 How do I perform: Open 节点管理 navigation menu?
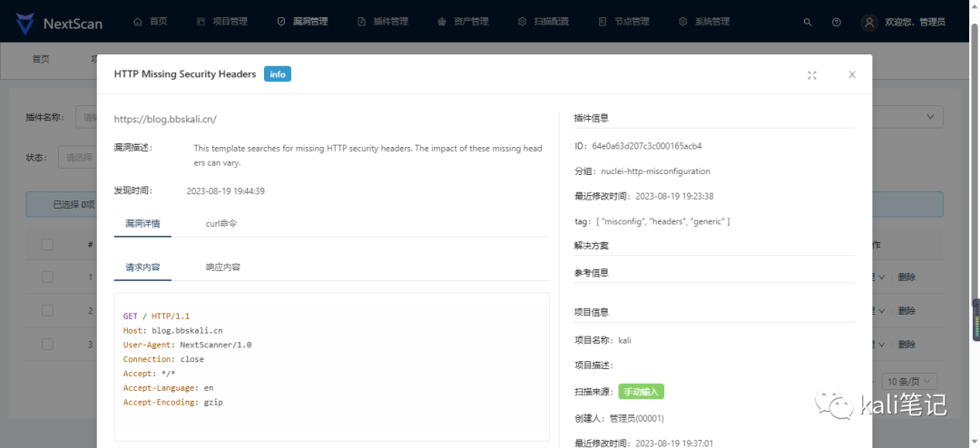click(623, 21)
